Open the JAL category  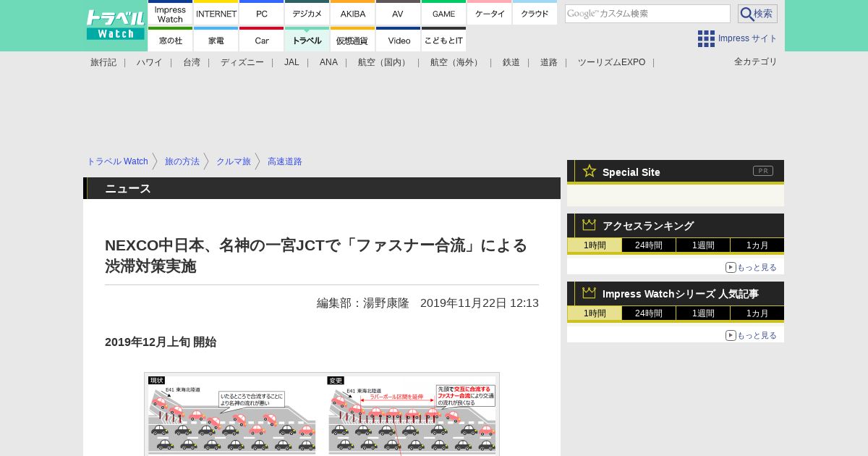(x=292, y=62)
